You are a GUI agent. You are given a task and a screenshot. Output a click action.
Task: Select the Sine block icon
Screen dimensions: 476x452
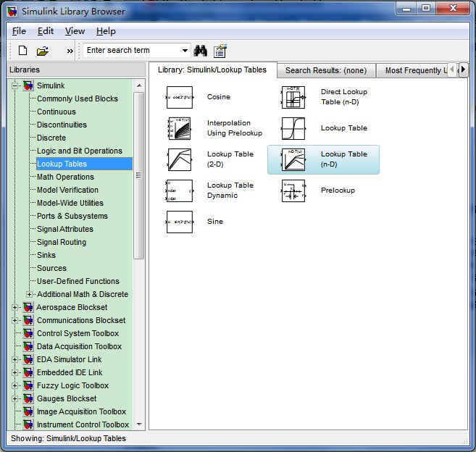(180, 222)
